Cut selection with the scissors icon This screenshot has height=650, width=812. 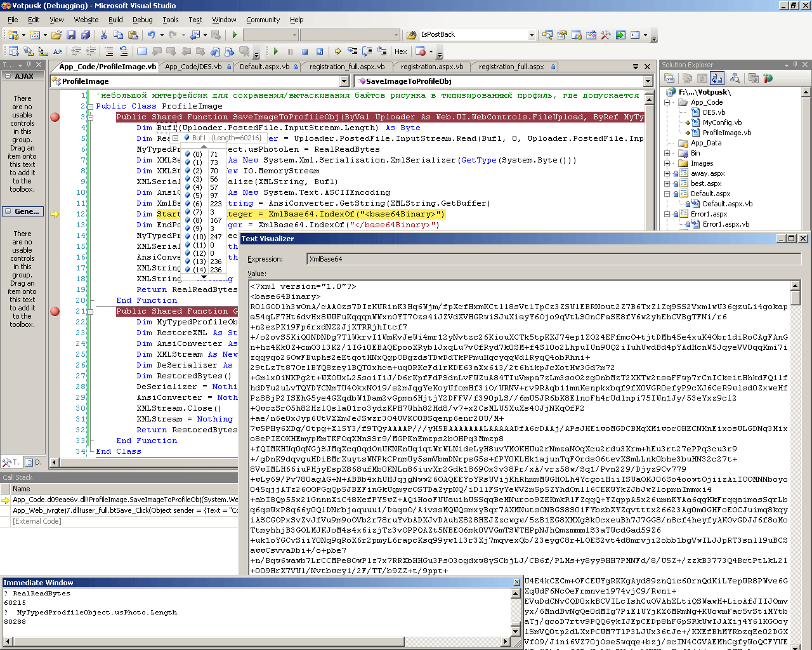point(103,35)
